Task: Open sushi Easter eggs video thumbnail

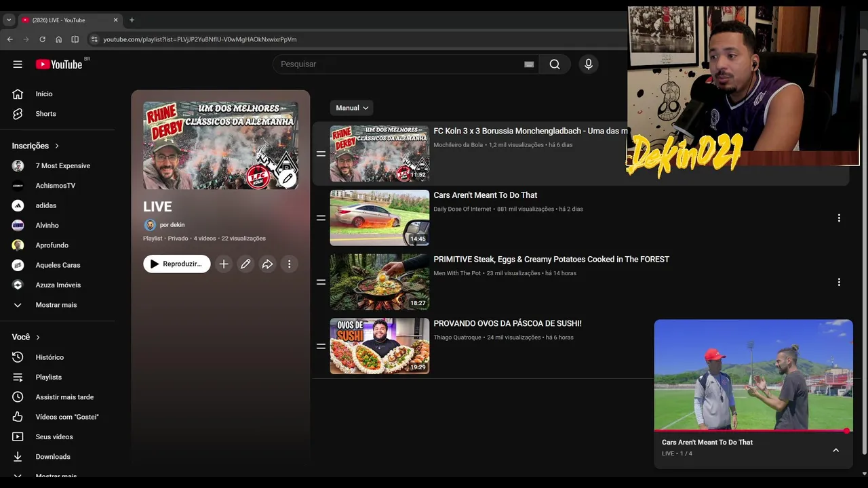Action: tap(380, 346)
